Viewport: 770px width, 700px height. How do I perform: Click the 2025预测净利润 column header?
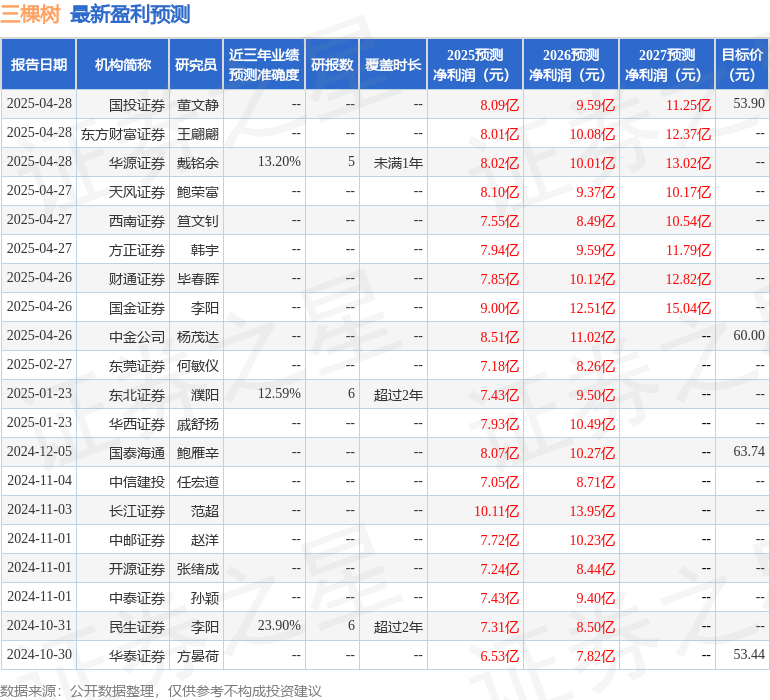[x=475, y=64]
